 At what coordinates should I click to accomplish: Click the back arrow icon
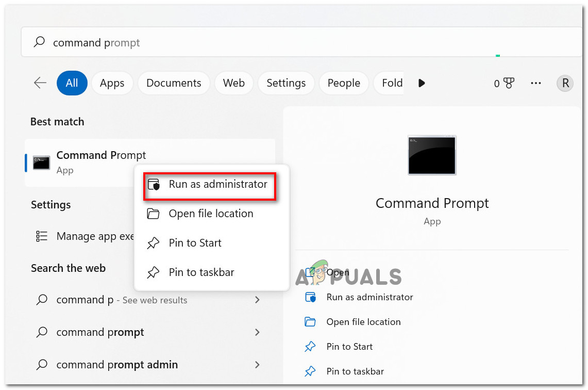(x=40, y=83)
